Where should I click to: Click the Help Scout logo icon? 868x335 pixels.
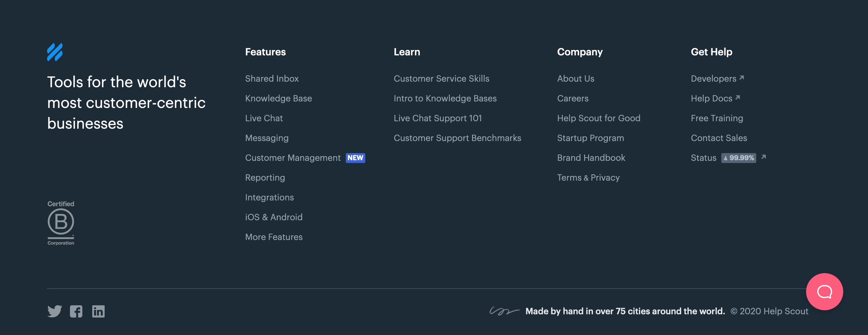pyautogui.click(x=54, y=52)
